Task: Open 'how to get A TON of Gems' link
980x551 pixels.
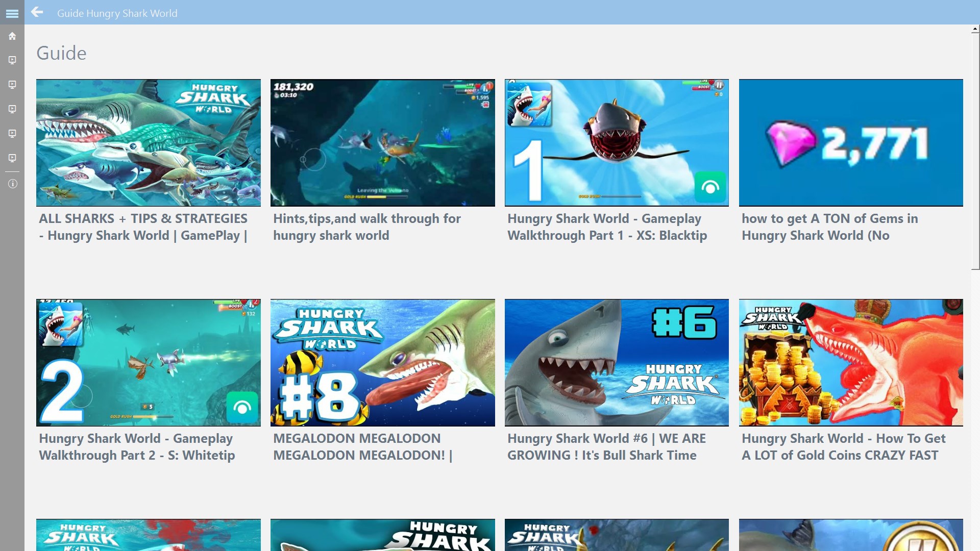Action: click(x=829, y=227)
